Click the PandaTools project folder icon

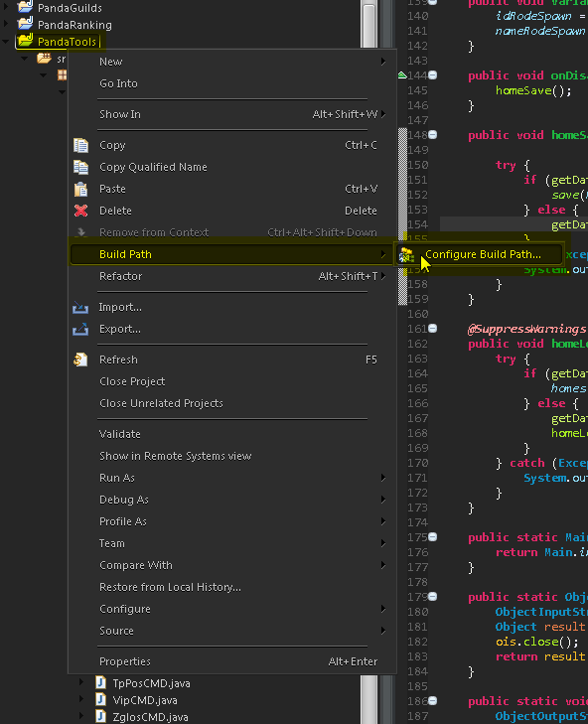(25, 41)
